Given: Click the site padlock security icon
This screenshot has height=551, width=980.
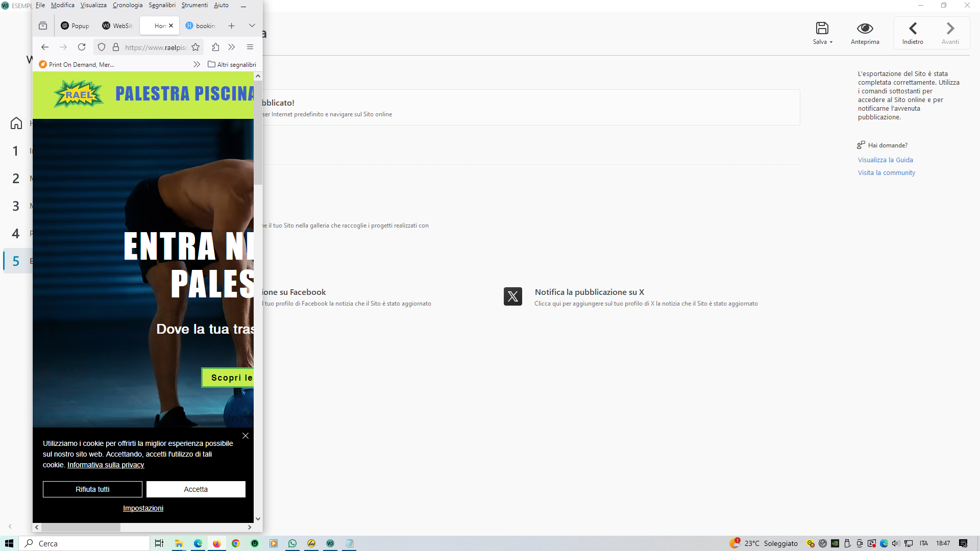Looking at the screenshot, I should click(116, 47).
